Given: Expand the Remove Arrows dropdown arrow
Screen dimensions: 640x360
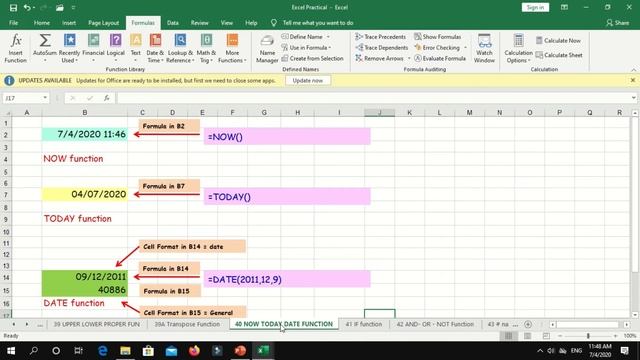Looking at the screenshot, I should click(409, 58).
